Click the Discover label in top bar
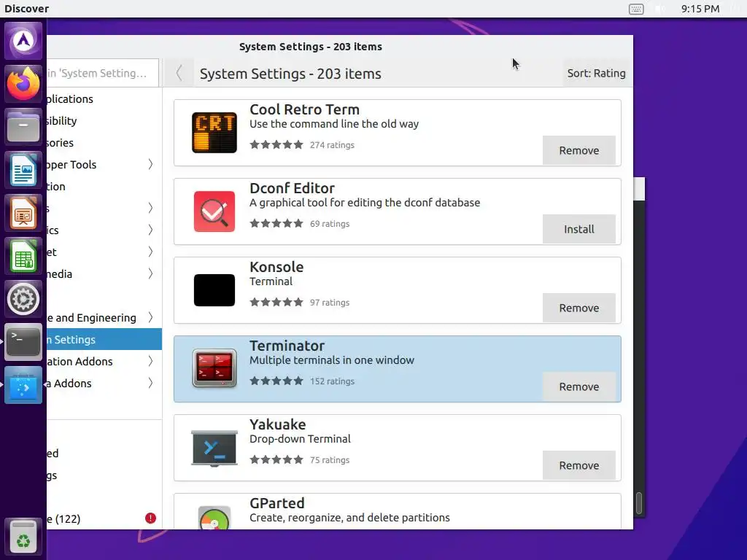Viewport: 747px width, 560px height. tap(27, 9)
